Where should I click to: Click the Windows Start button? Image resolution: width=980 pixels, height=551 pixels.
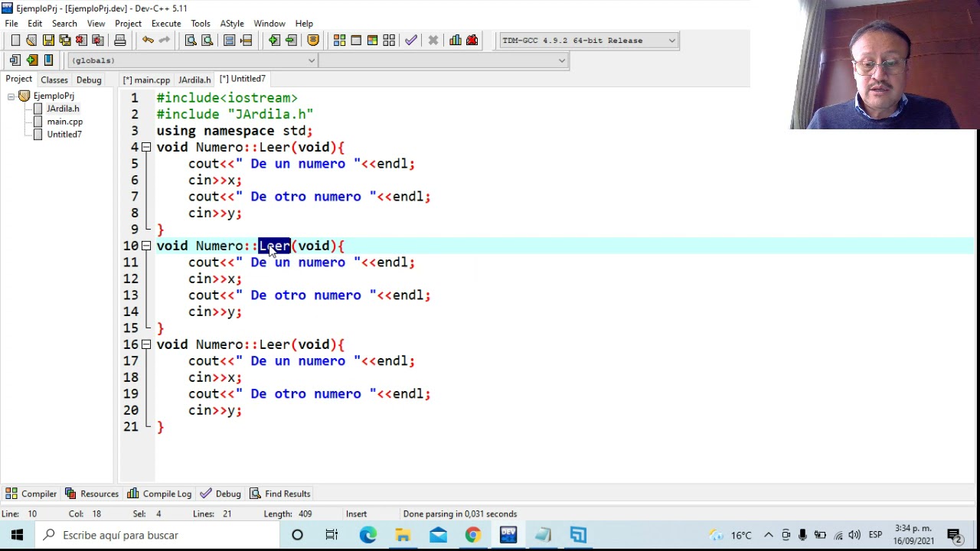point(17,535)
